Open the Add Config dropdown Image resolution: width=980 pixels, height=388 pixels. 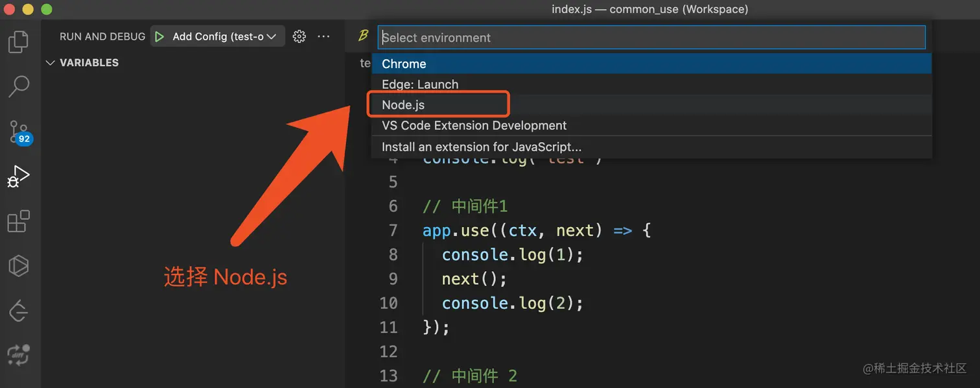coord(217,36)
